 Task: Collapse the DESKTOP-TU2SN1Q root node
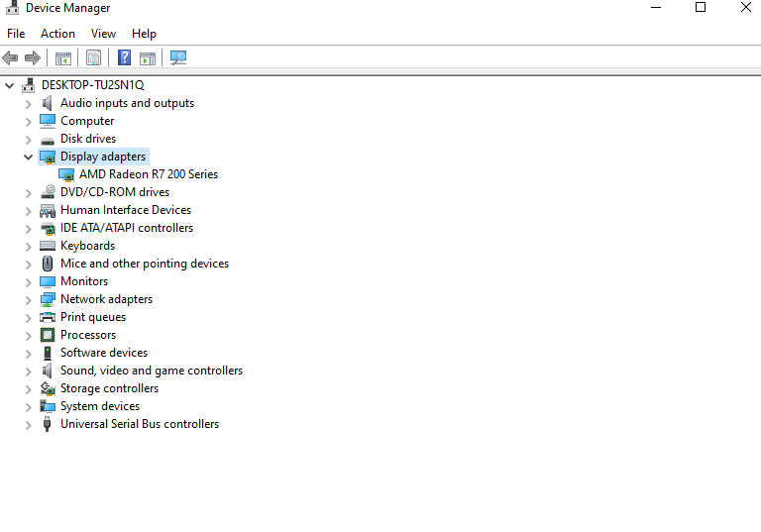pyautogui.click(x=10, y=85)
